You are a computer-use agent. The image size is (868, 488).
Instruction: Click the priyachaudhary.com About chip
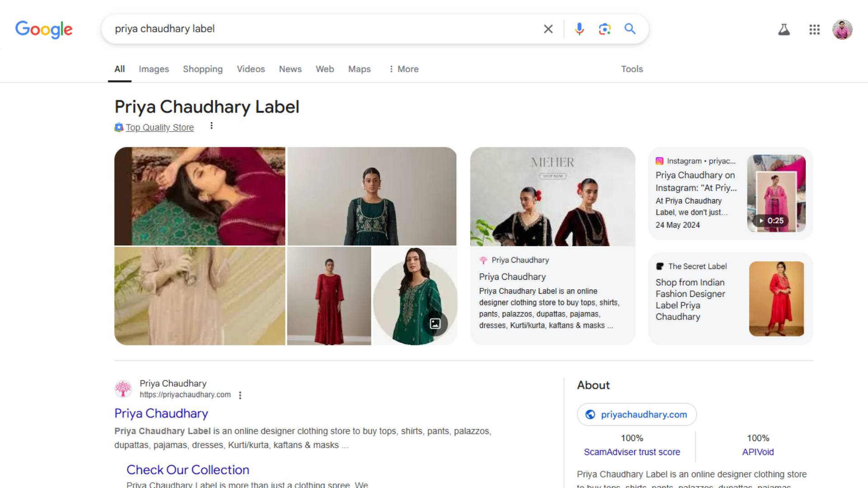(637, 414)
